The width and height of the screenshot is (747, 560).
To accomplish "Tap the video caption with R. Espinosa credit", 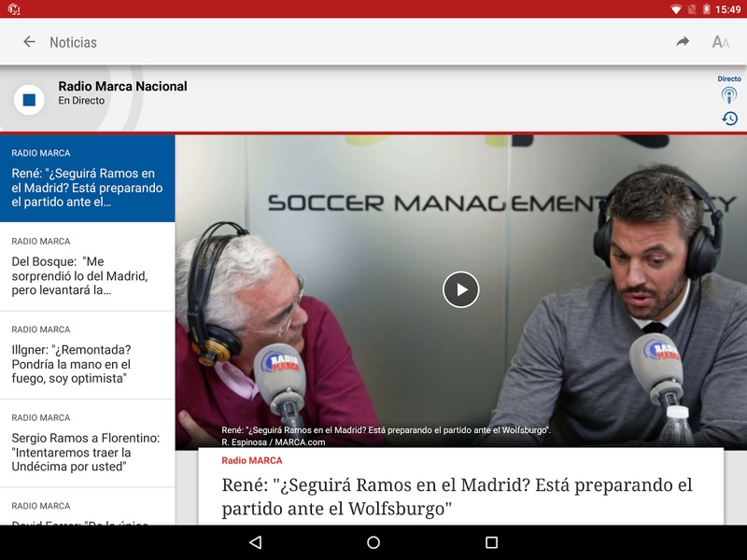I will pyautogui.click(x=386, y=436).
